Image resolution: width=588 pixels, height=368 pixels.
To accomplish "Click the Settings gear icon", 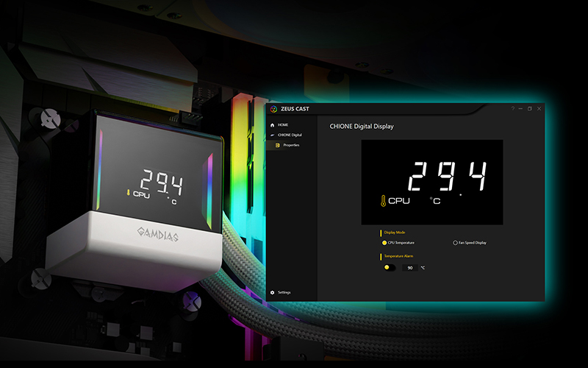I will coord(273,292).
